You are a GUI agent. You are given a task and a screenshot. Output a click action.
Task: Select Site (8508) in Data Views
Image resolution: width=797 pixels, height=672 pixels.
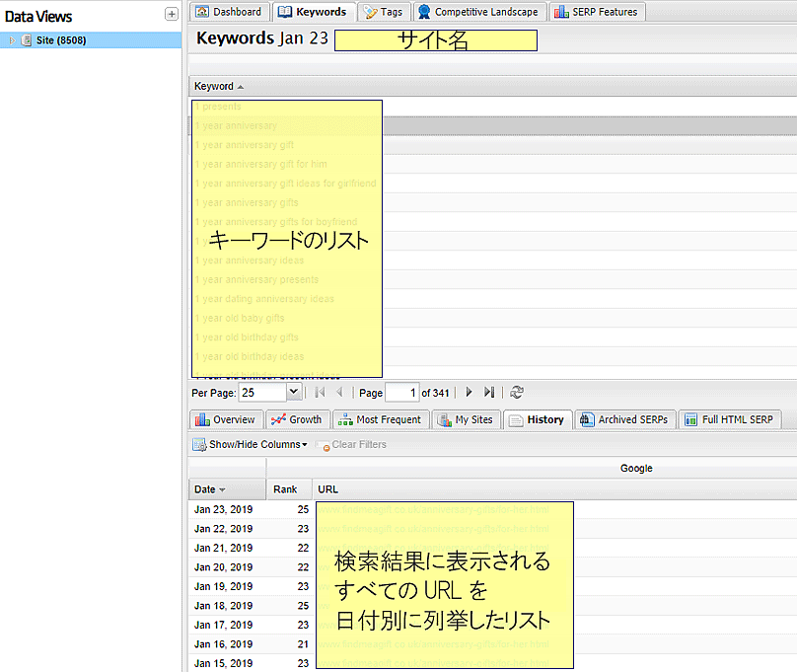point(63,40)
